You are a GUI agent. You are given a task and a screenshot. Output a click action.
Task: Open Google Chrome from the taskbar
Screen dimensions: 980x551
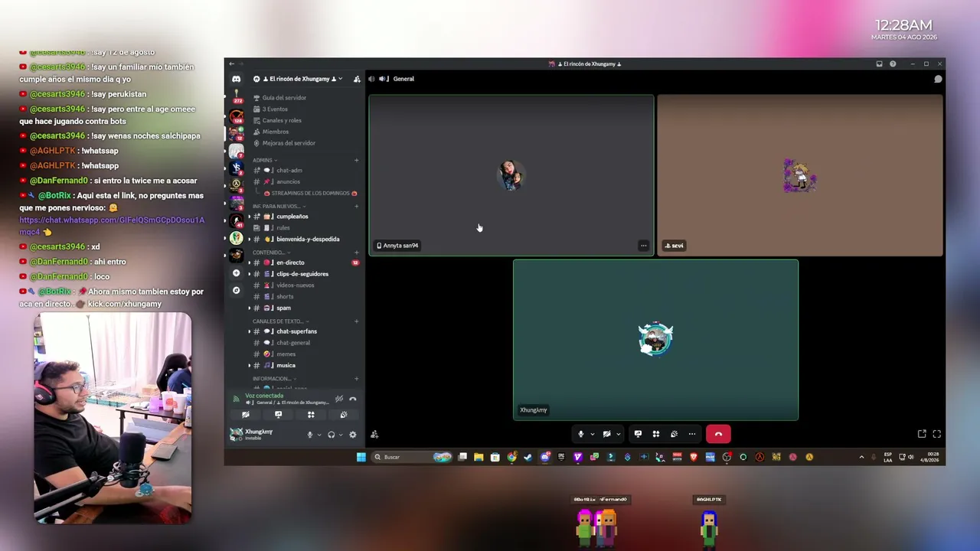tap(511, 457)
